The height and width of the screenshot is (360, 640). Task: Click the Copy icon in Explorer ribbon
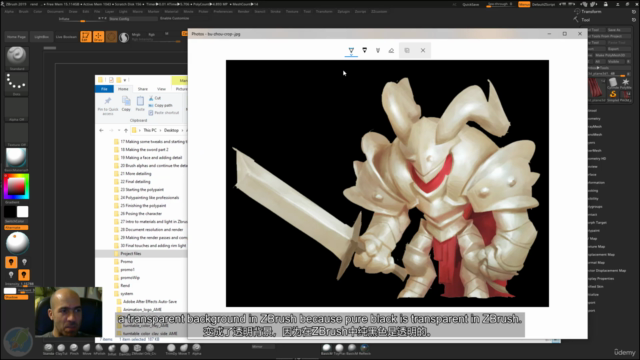(x=126, y=104)
